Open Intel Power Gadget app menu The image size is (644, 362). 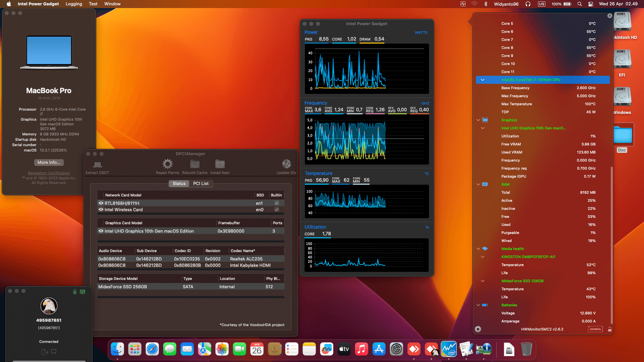[x=38, y=4]
